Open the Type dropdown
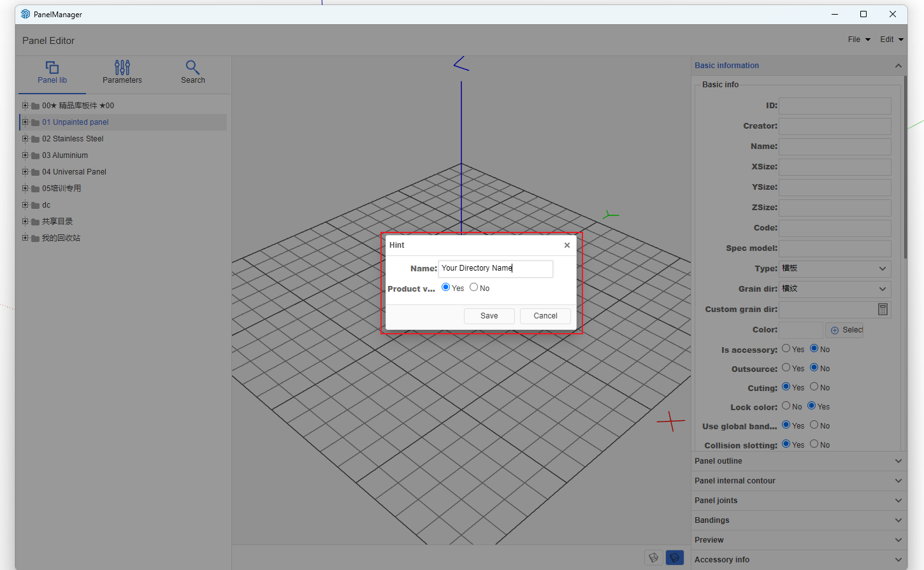This screenshot has height=570, width=924. coord(835,269)
